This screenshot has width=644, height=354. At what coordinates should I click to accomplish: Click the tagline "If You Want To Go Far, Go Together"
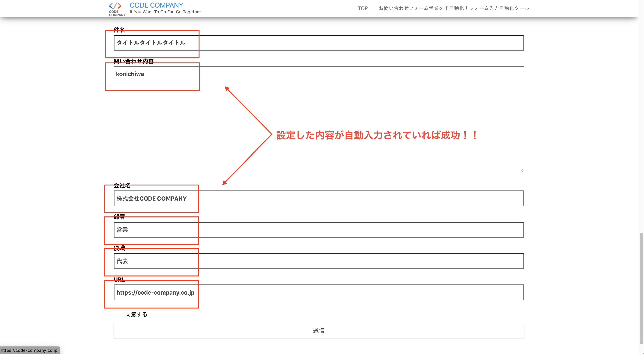click(165, 12)
